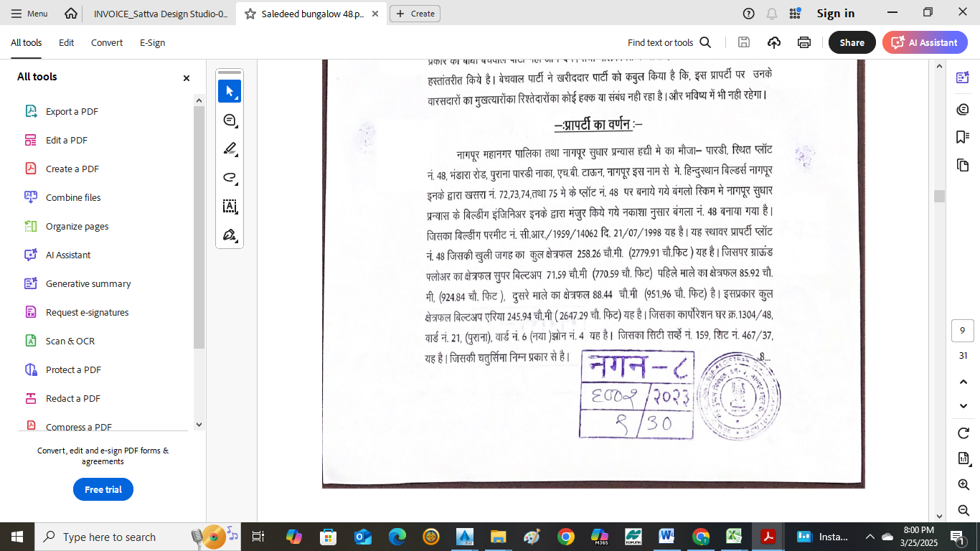Image resolution: width=980 pixels, height=551 pixels.
Task: Click tools panel scroll up arrow
Action: pyautogui.click(x=199, y=100)
